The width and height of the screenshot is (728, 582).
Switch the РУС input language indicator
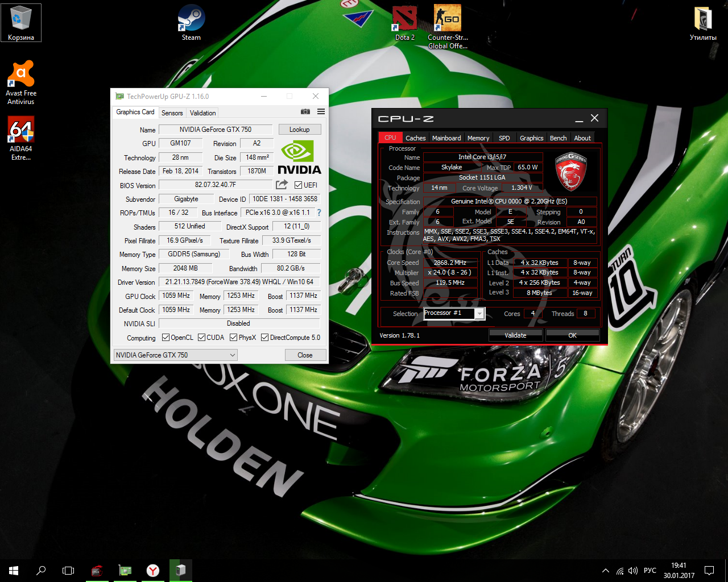(x=650, y=571)
